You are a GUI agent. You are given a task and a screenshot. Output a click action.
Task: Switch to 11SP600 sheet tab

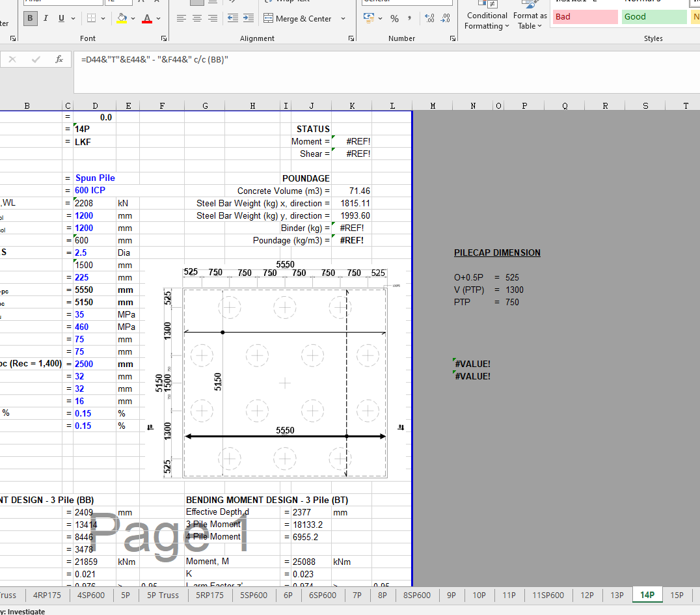click(548, 595)
